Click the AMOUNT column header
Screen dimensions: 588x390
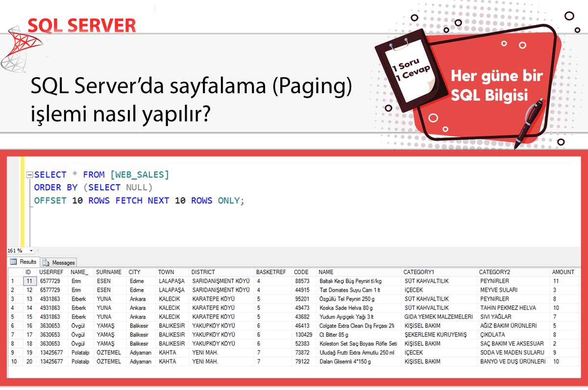click(x=563, y=271)
